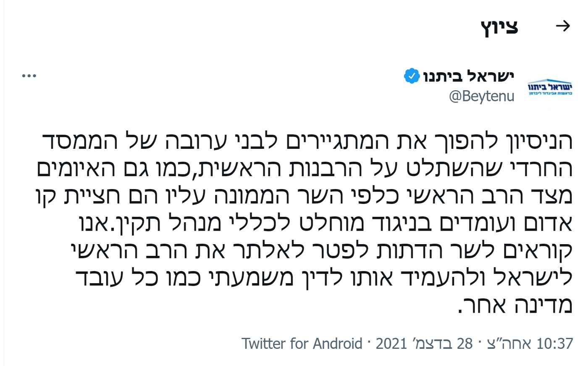
Task: Open the tweet actions dropdown via the … control
Action: 29,76
